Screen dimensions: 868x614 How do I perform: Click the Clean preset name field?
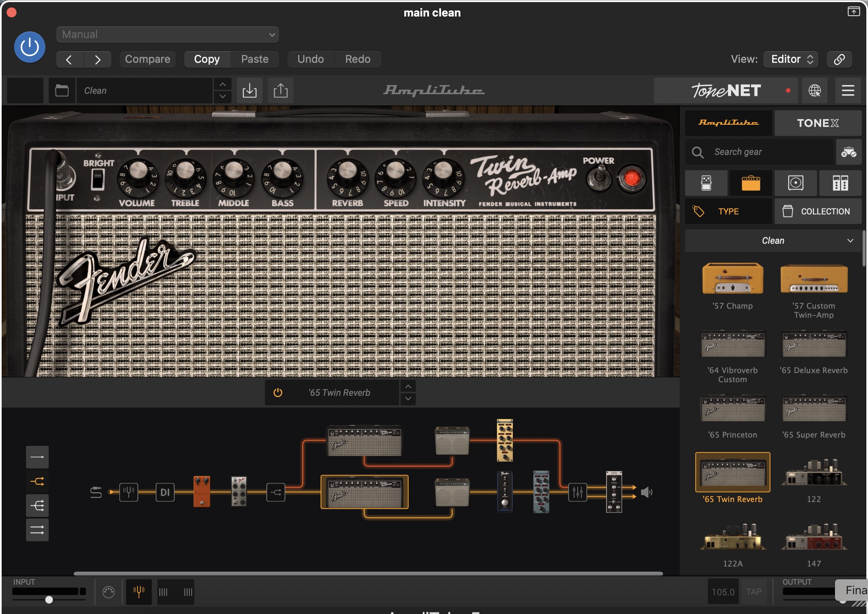[x=145, y=90]
